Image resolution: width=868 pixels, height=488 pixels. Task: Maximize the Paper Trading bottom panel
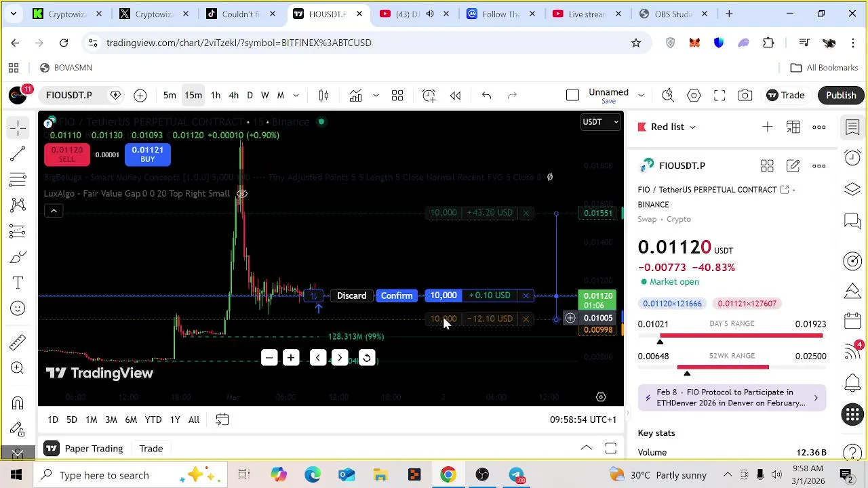pyautogui.click(x=610, y=449)
